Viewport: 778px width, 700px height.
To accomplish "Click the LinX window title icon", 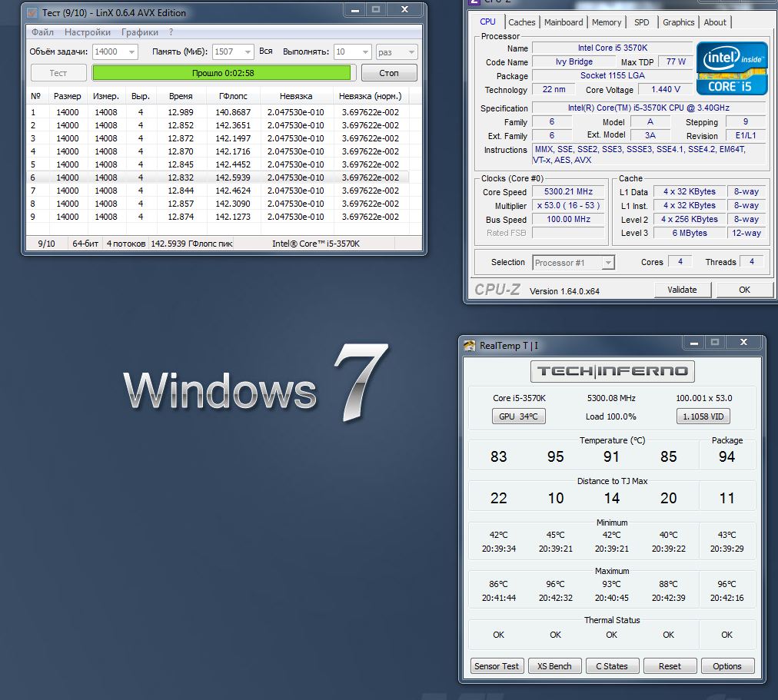I will [32, 12].
